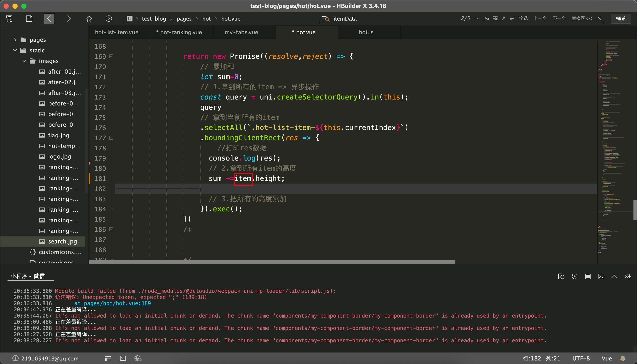Open pages/hot/hot.vue:189 error link
The width and height of the screenshot is (637, 364).
[113, 303]
